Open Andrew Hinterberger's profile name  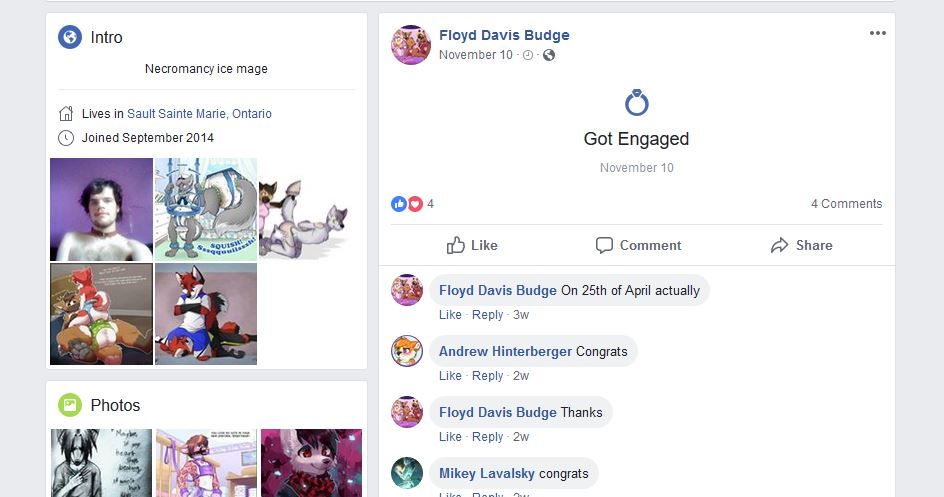(x=505, y=351)
